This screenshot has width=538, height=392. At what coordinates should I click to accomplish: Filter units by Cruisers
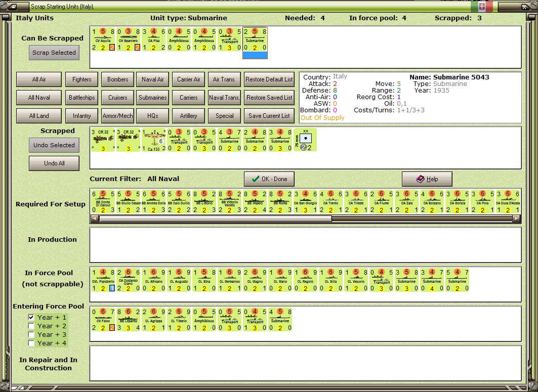(x=118, y=98)
